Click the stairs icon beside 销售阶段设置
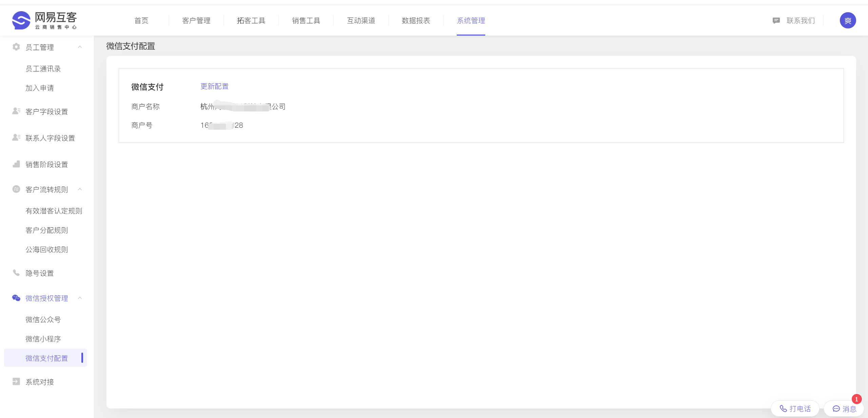 tap(16, 164)
